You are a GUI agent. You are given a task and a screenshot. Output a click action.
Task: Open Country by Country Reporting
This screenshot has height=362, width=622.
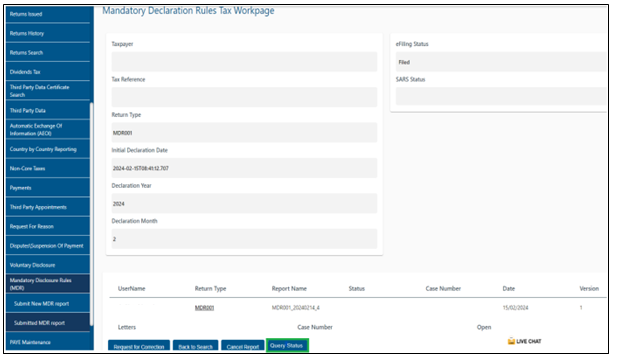[x=48, y=149]
